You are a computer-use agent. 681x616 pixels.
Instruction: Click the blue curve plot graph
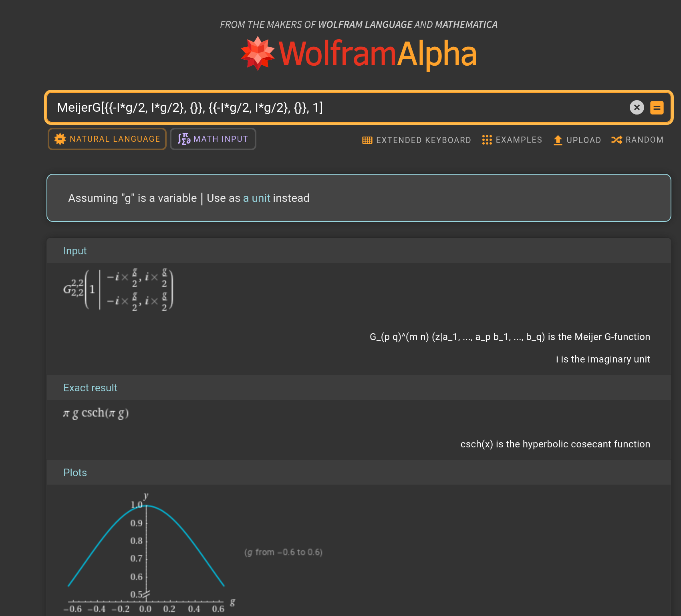click(x=147, y=553)
